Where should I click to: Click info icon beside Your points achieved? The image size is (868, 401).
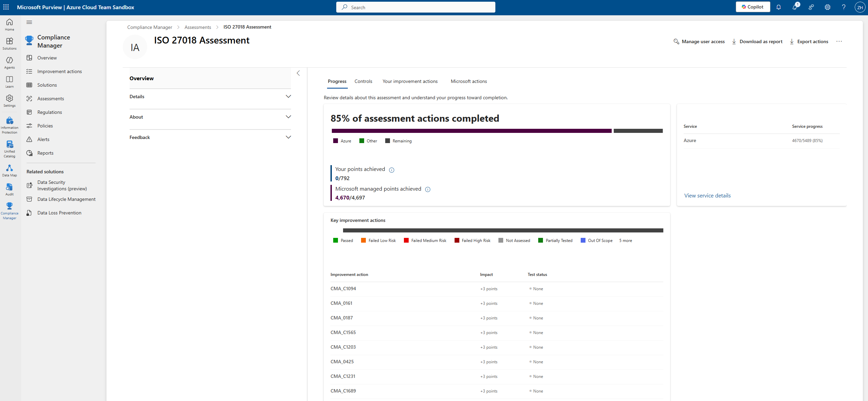click(392, 170)
